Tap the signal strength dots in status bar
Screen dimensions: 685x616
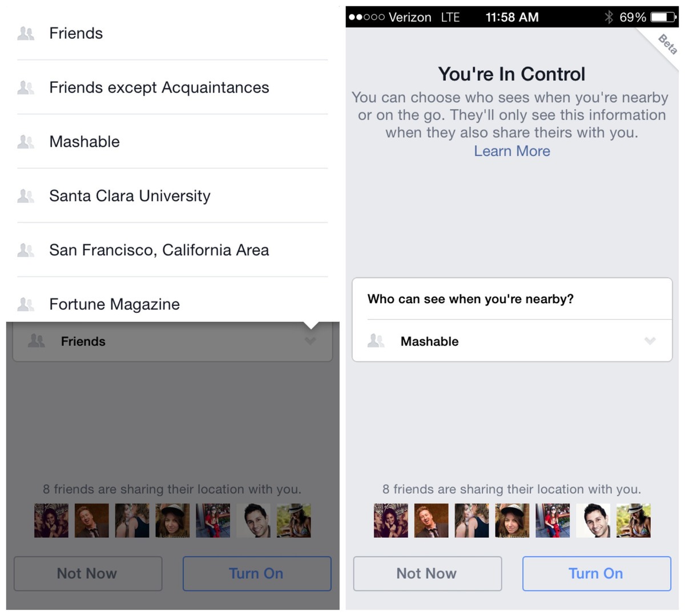(x=366, y=17)
